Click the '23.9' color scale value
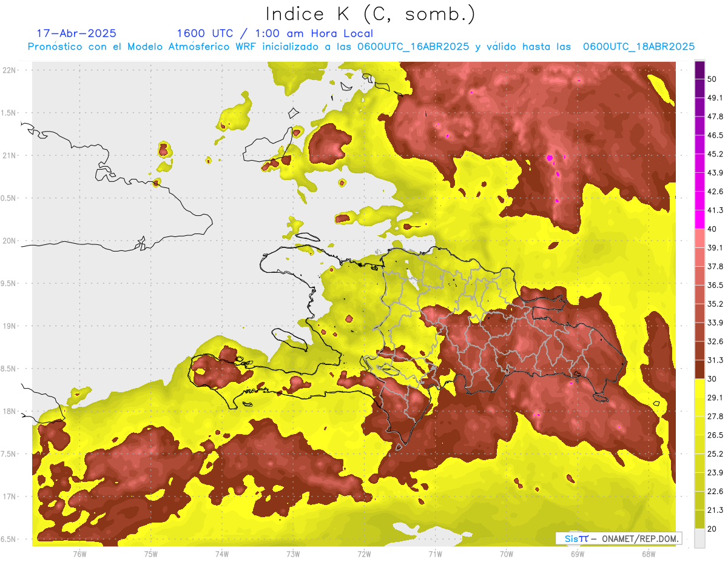Image resolution: width=728 pixels, height=562 pixels. point(715,472)
